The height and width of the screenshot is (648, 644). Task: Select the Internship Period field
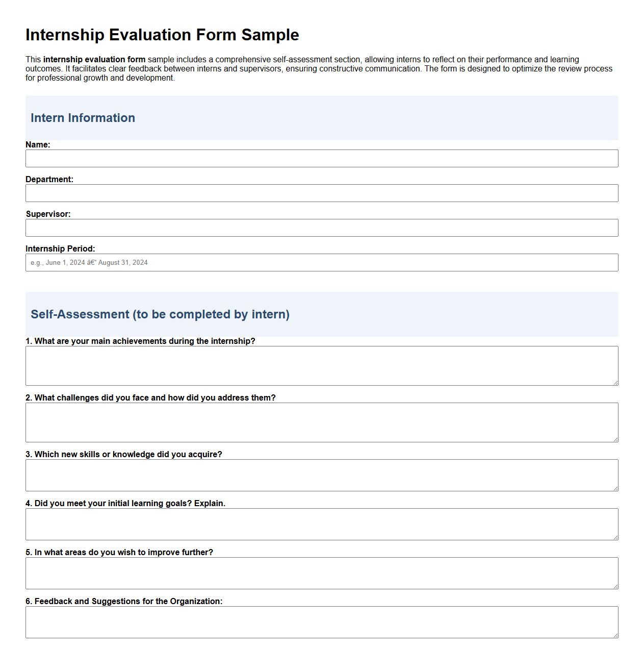(x=321, y=262)
